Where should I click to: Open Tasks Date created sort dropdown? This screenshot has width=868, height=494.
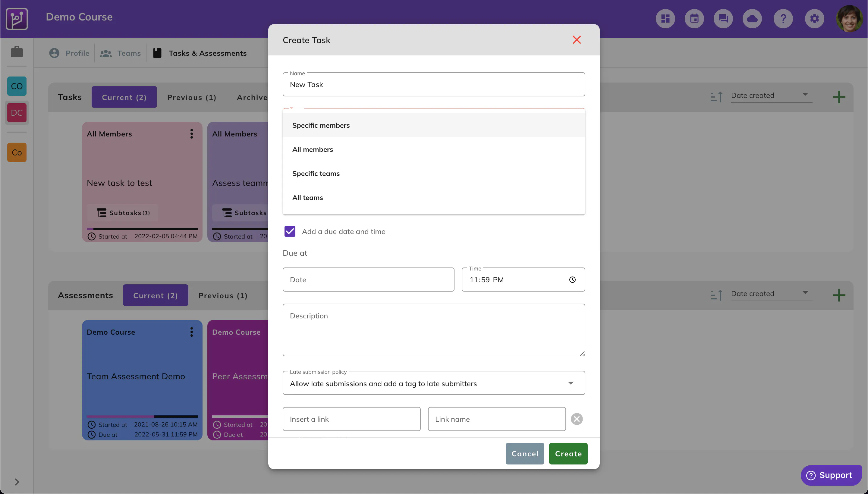click(x=771, y=96)
